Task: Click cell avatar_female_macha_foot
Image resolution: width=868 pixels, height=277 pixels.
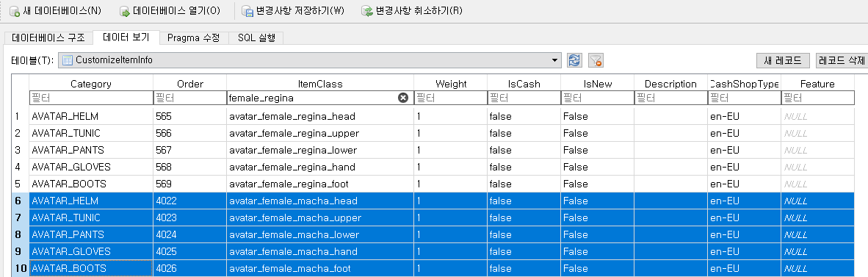Action: (x=320, y=268)
